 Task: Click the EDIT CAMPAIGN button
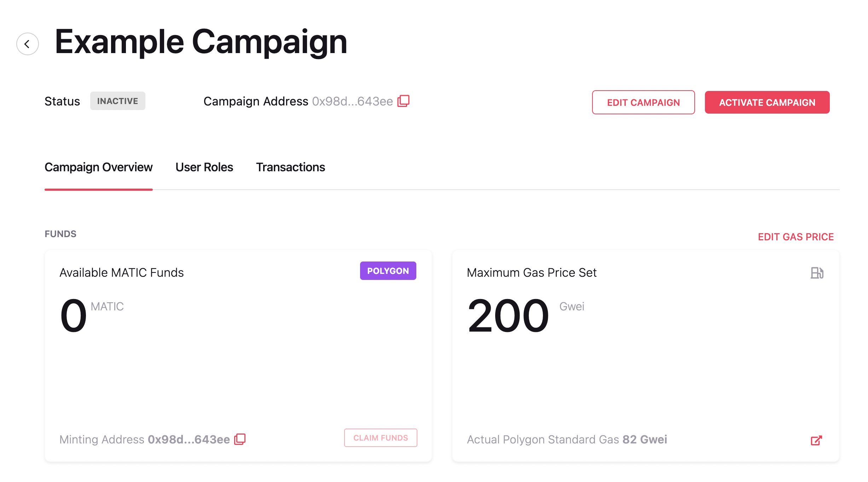tap(643, 102)
